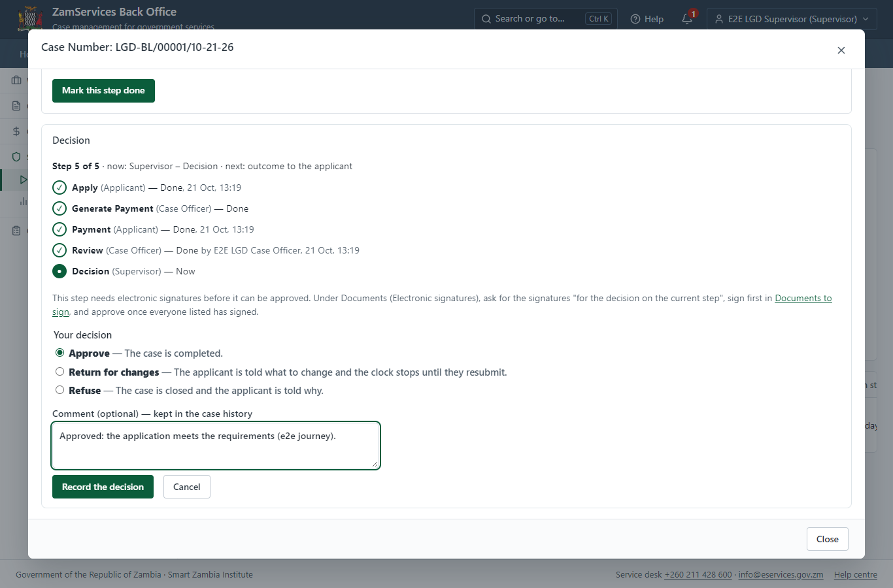The height and width of the screenshot is (588, 893).
Task: Select the Refuse decision option
Action: click(59, 390)
